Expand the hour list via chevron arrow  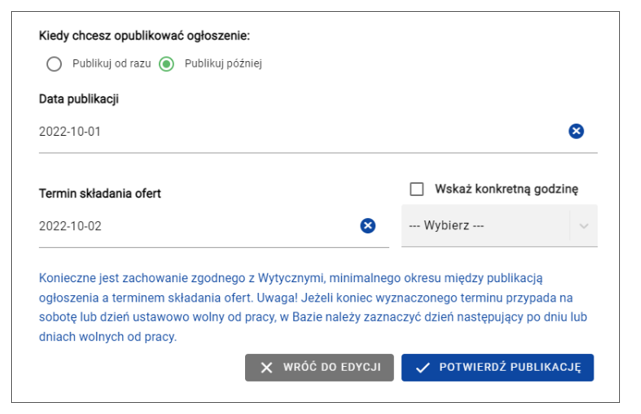click(x=584, y=226)
